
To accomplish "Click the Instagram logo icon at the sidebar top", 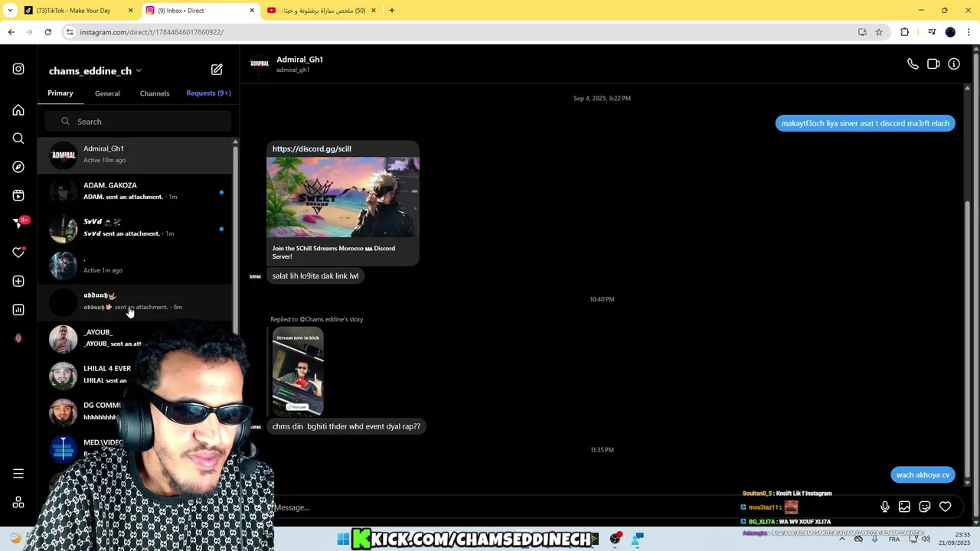I will tap(18, 69).
